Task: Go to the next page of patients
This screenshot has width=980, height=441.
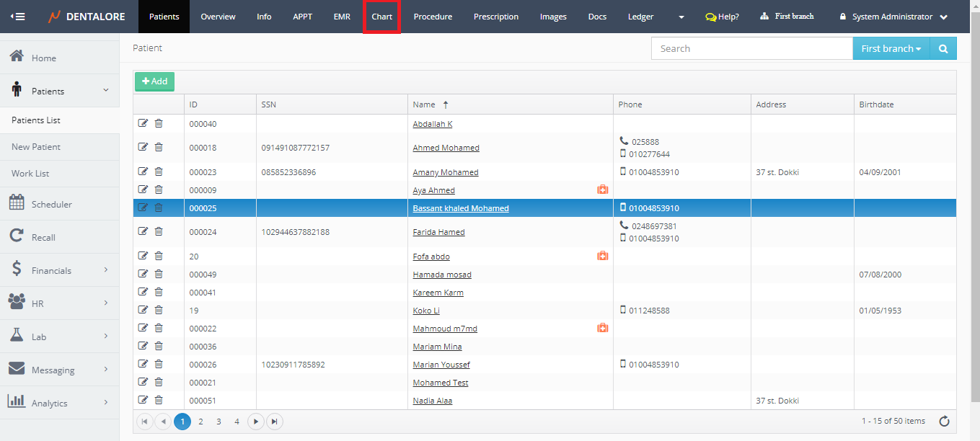Action: (x=256, y=422)
